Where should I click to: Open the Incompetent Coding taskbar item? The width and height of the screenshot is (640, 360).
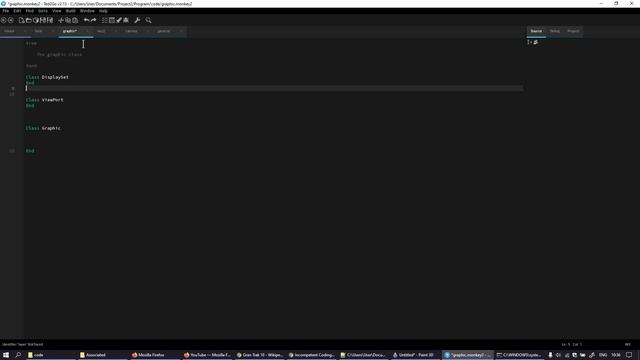pyautogui.click(x=311, y=355)
